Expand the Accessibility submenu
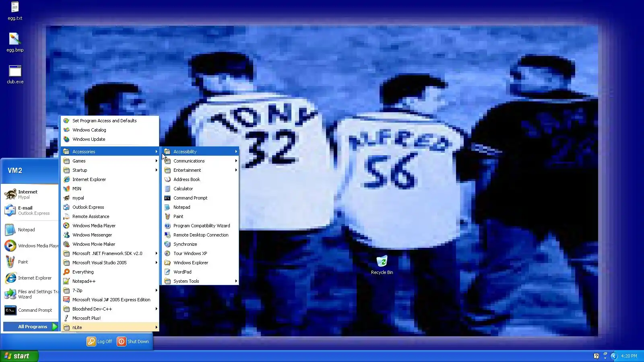 click(200, 152)
